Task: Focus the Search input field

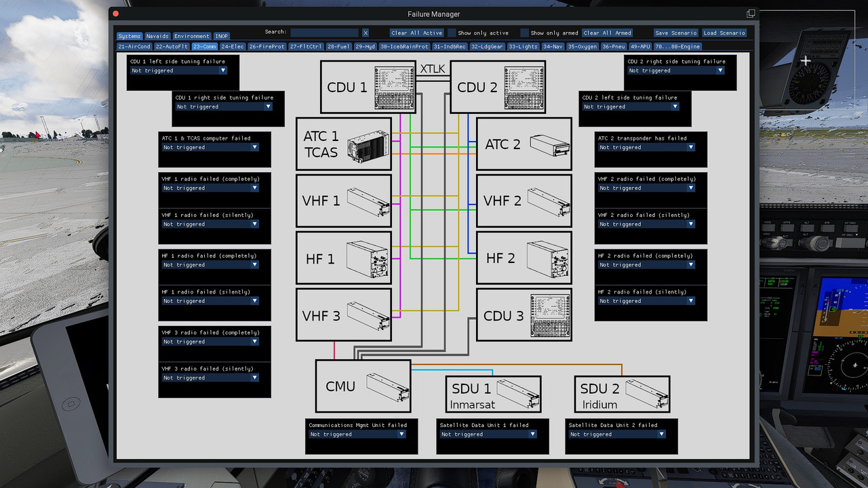Action: [x=324, y=33]
